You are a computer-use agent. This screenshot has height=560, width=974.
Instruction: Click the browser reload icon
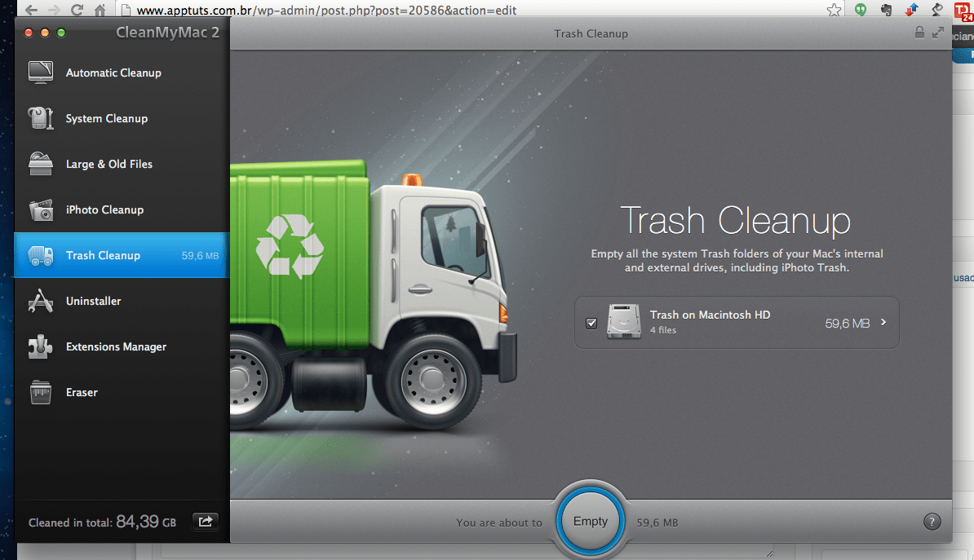77,10
